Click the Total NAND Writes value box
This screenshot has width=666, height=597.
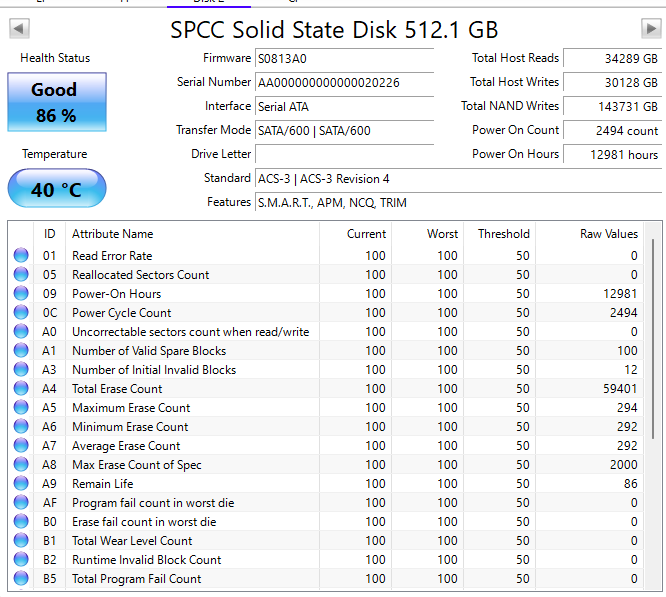coord(612,107)
